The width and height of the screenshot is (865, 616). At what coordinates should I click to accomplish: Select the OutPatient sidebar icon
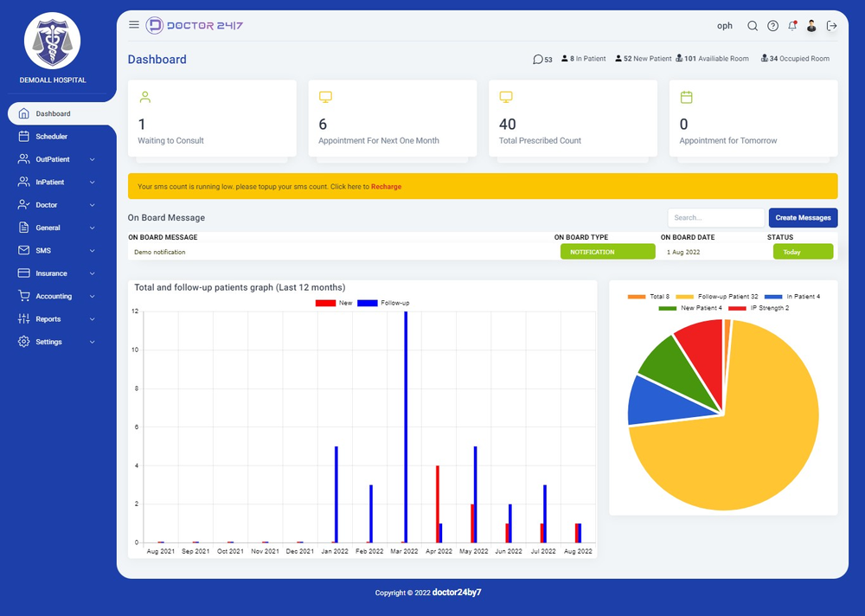[24, 159]
